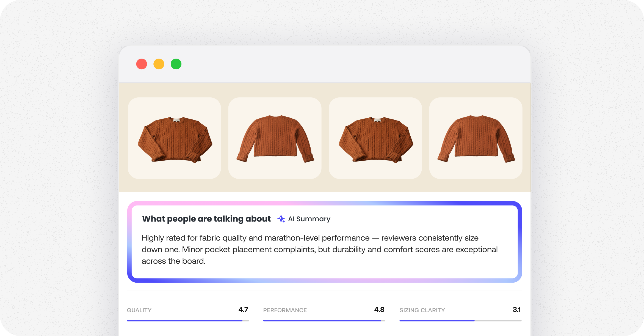Maximize the window using the green button

coord(176,64)
